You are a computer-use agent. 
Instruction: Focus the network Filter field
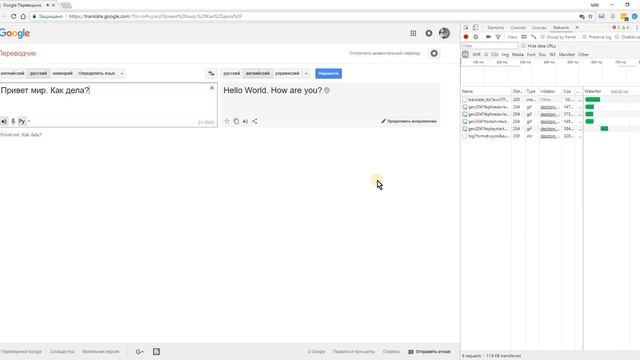[x=489, y=46]
